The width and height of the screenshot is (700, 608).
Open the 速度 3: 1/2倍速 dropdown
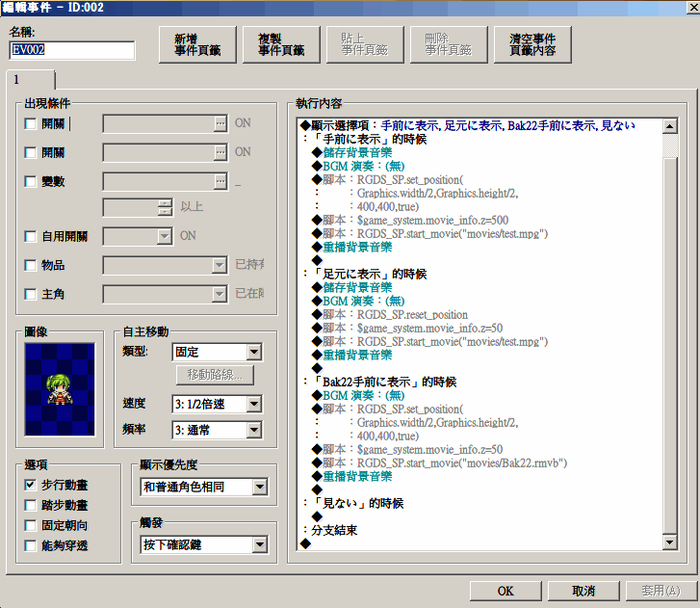click(217, 404)
